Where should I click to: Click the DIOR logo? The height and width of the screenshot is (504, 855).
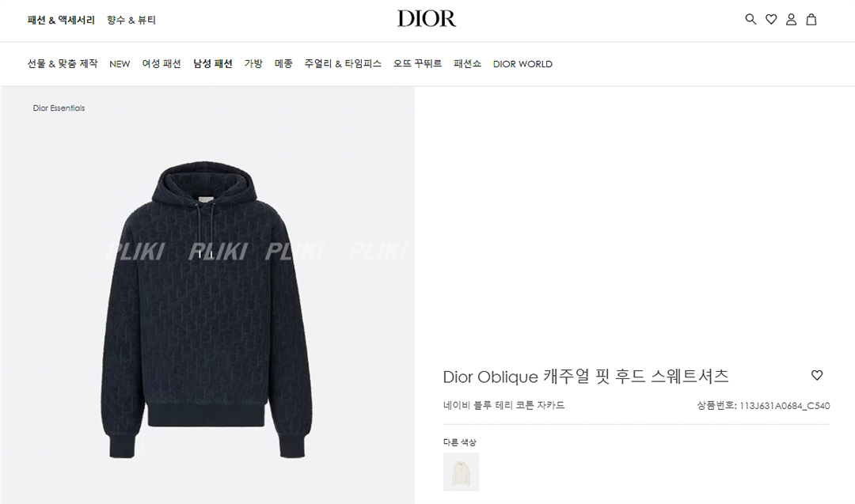427,18
